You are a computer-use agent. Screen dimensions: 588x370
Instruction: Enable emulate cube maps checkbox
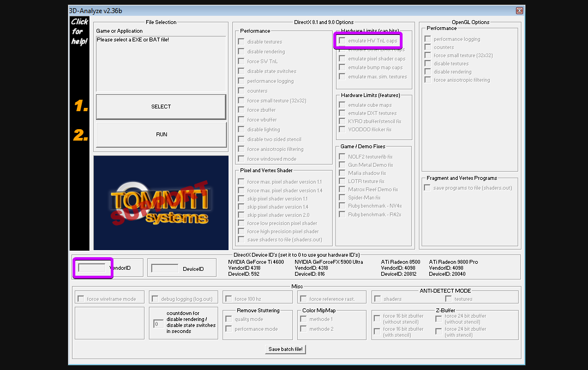[342, 105]
